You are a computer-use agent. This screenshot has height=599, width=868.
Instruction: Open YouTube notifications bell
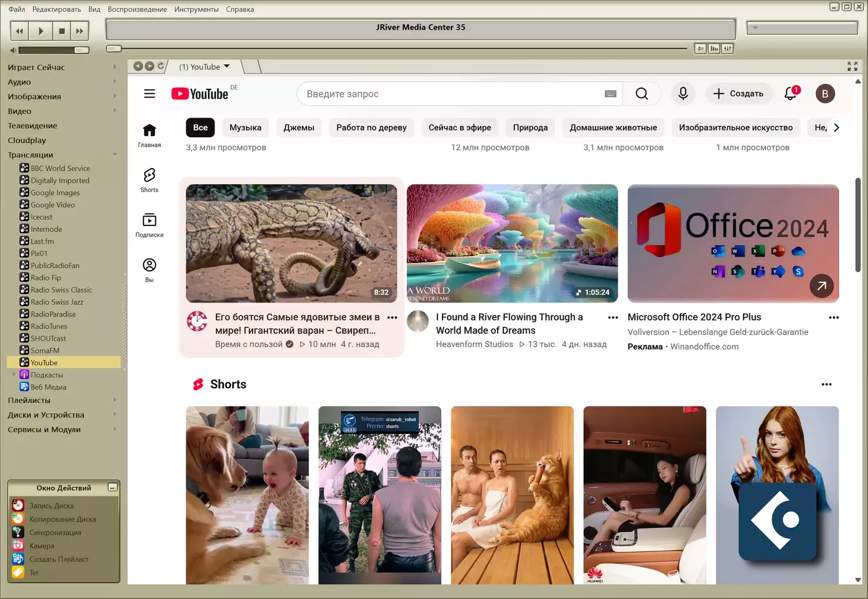pyautogui.click(x=790, y=93)
